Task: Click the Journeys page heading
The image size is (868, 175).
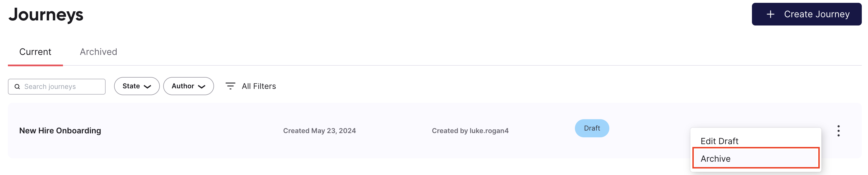Action: 46,15
